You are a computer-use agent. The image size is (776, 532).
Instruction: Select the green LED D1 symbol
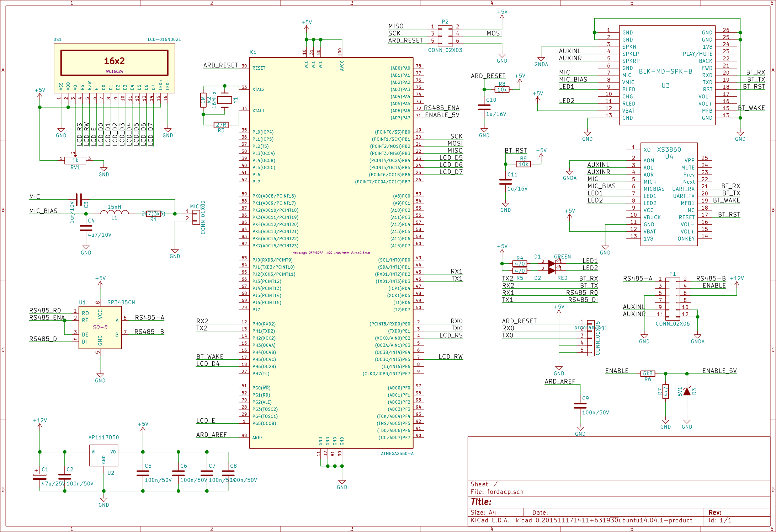tap(552, 263)
